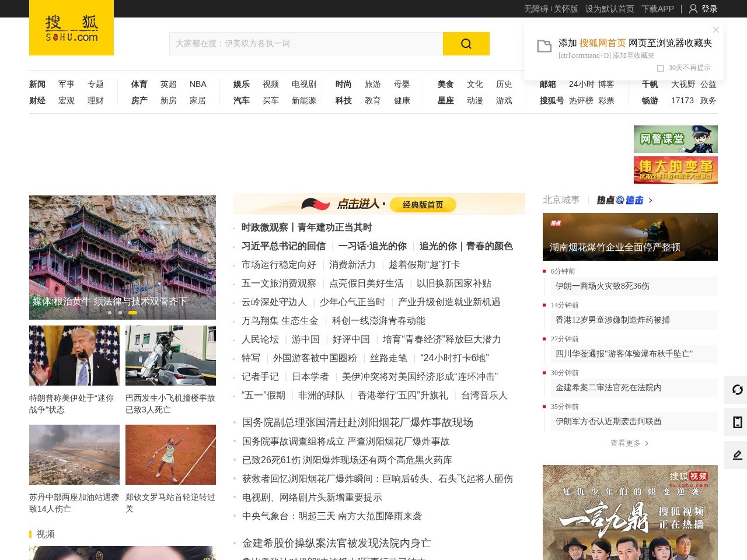The width and height of the screenshot is (747, 560).
Task: Open headline 时政微观察丨青年建功正当其时
Action: tap(307, 228)
